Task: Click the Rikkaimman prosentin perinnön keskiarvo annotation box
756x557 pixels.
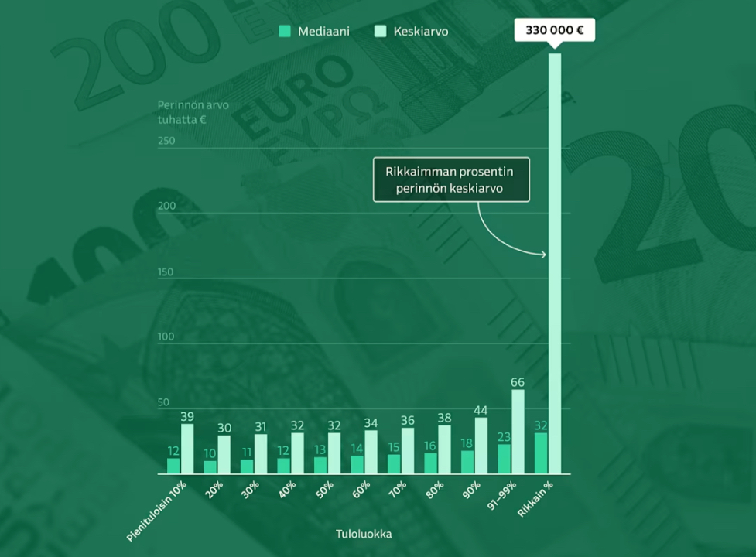Action: [451, 179]
